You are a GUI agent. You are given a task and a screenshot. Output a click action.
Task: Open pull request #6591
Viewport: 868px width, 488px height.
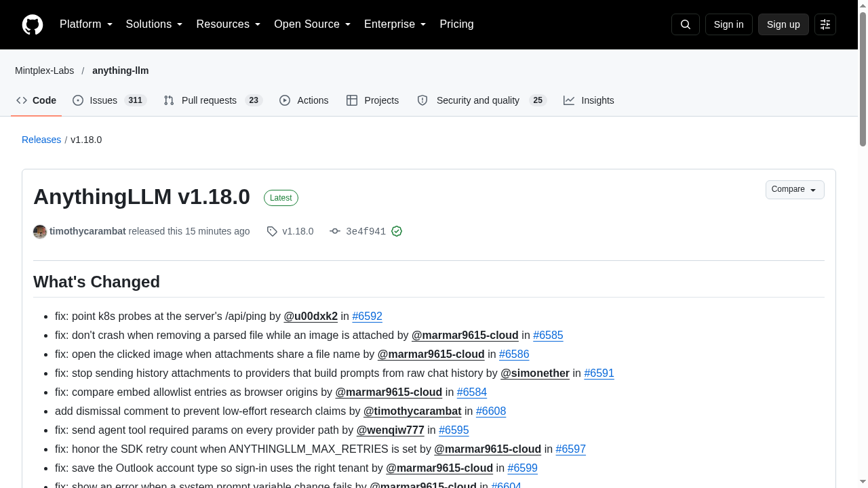pyautogui.click(x=599, y=373)
